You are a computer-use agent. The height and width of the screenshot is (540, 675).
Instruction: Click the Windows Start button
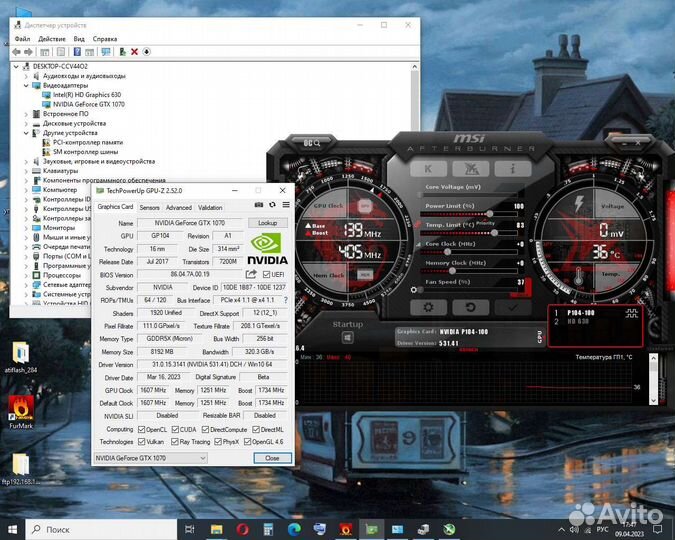click(x=12, y=529)
